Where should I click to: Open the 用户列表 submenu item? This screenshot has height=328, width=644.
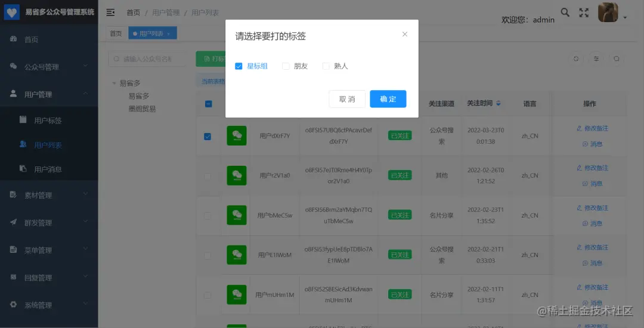click(49, 144)
